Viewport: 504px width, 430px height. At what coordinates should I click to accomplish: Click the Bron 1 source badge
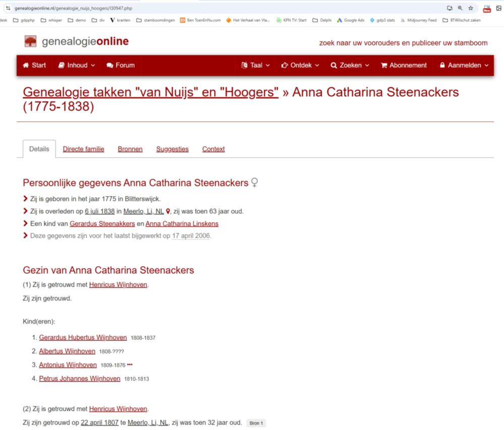pyautogui.click(x=256, y=423)
